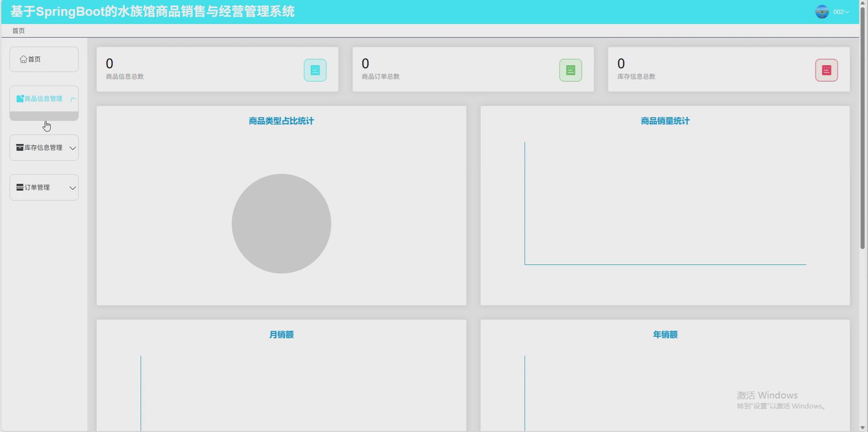Click the green 商品订单总数 card icon

coord(571,70)
